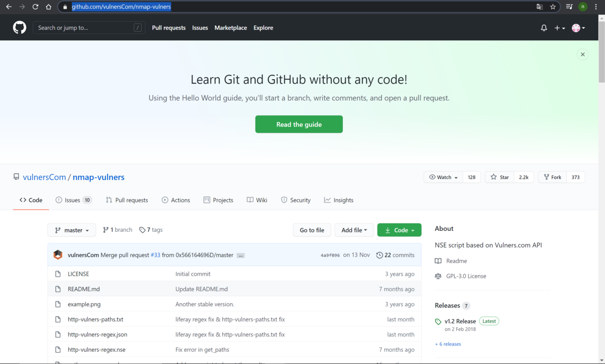Open the nmap-vulners repository link

[98, 177]
